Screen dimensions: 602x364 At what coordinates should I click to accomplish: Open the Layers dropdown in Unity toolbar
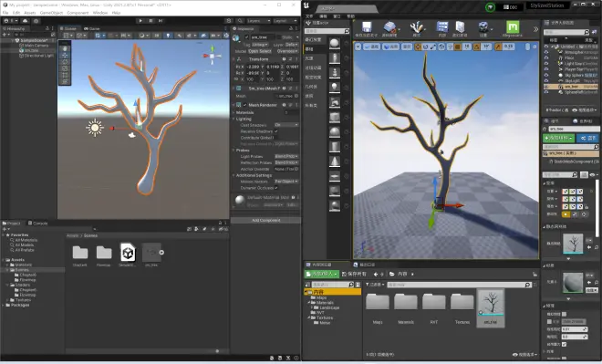[x=258, y=21]
